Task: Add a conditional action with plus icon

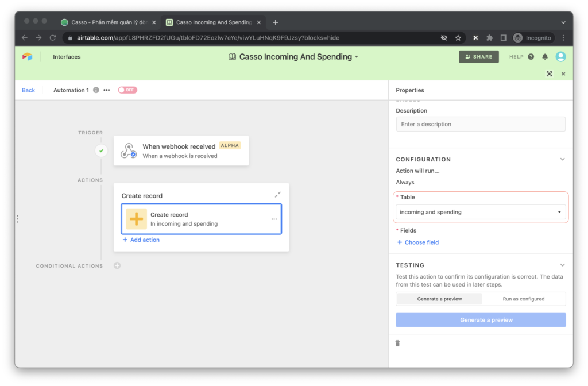Action: [117, 265]
